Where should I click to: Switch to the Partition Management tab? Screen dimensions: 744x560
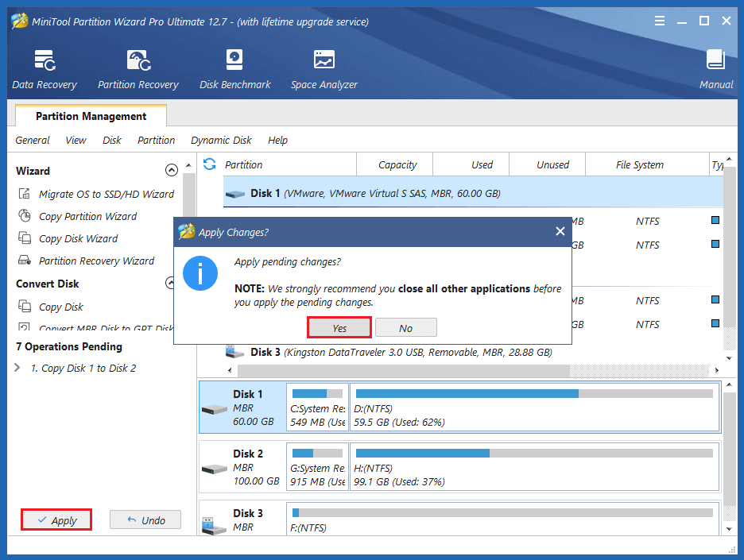(91, 116)
